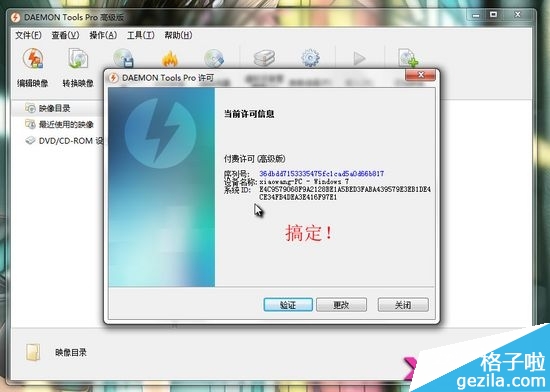Click the disc erase icon in toolbar

point(214,58)
